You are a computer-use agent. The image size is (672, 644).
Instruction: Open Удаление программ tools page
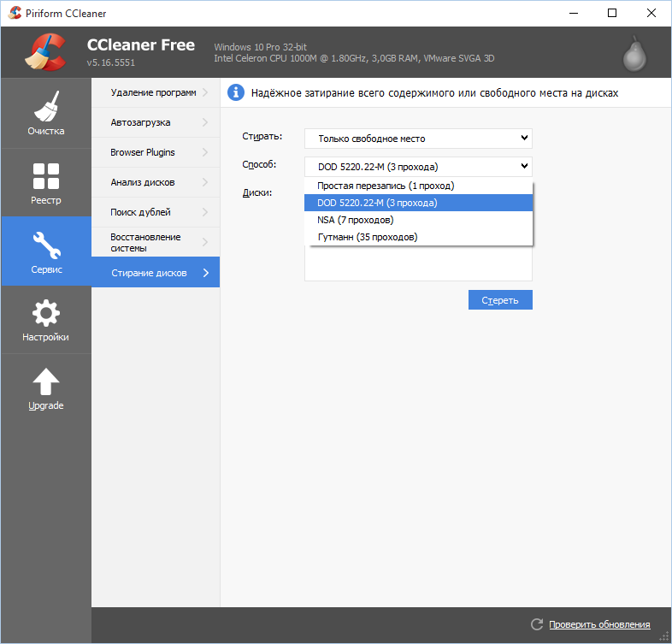coord(156,92)
